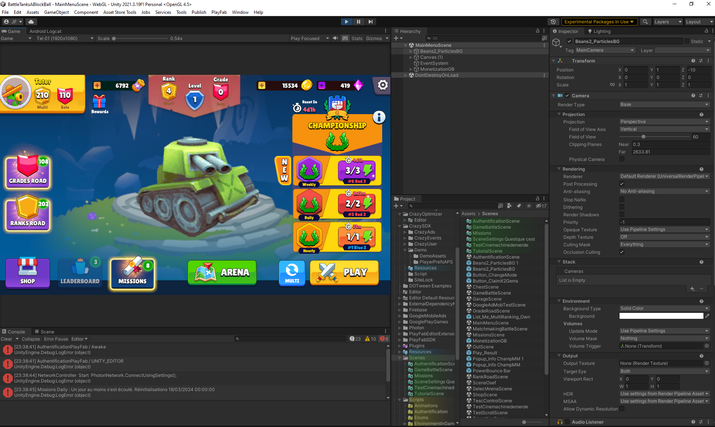
Task: Click the Clear button in the Console
Action: [x=6, y=339]
